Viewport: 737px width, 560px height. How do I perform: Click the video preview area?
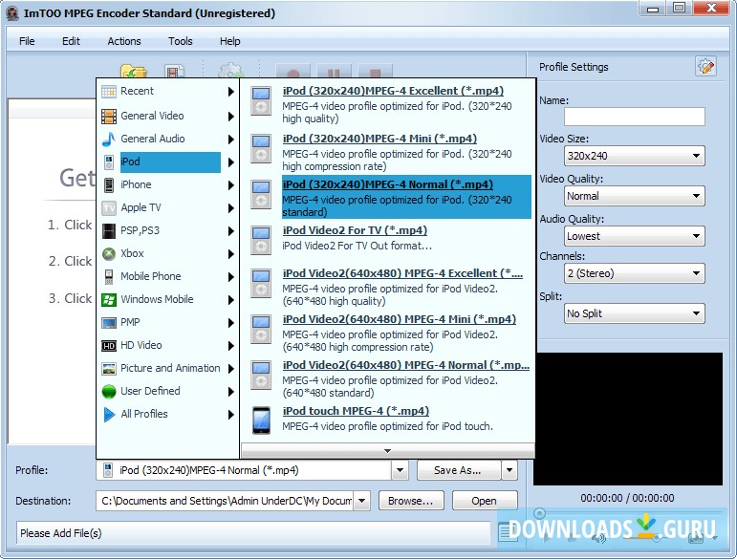pyautogui.click(x=628, y=420)
